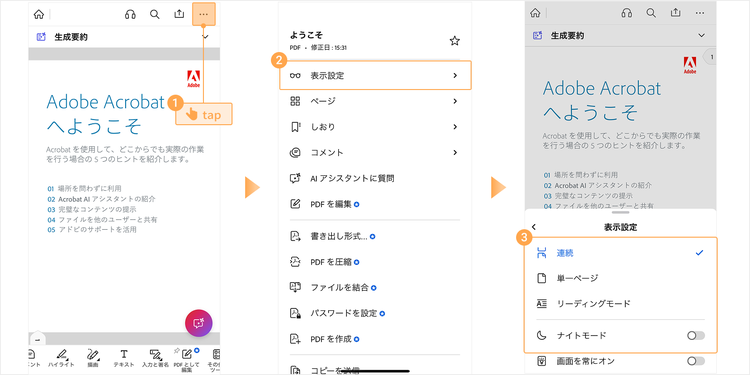Click the moon icon beside ナイトモード
This screenshot has height=375, width=750.
[541, 336]
